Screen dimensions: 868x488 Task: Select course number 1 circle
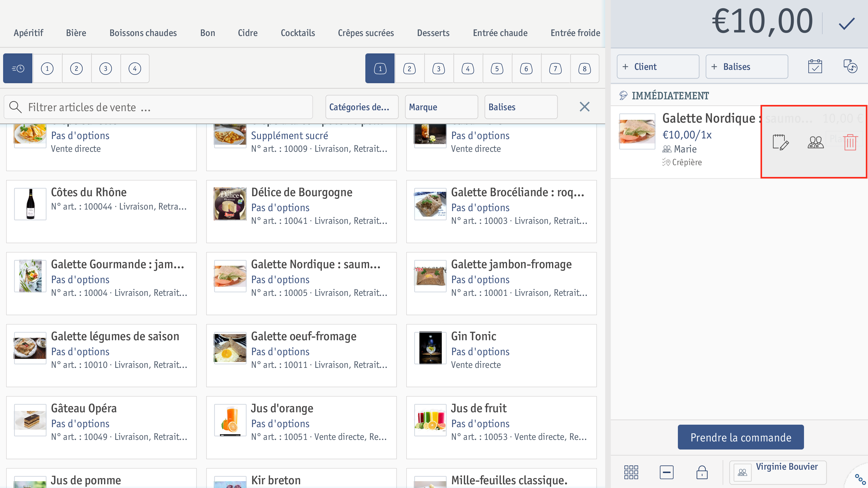(47, 68)
